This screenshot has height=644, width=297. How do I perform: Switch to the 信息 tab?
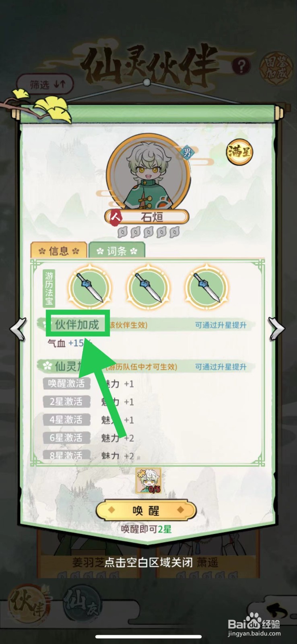coord(59,250)
